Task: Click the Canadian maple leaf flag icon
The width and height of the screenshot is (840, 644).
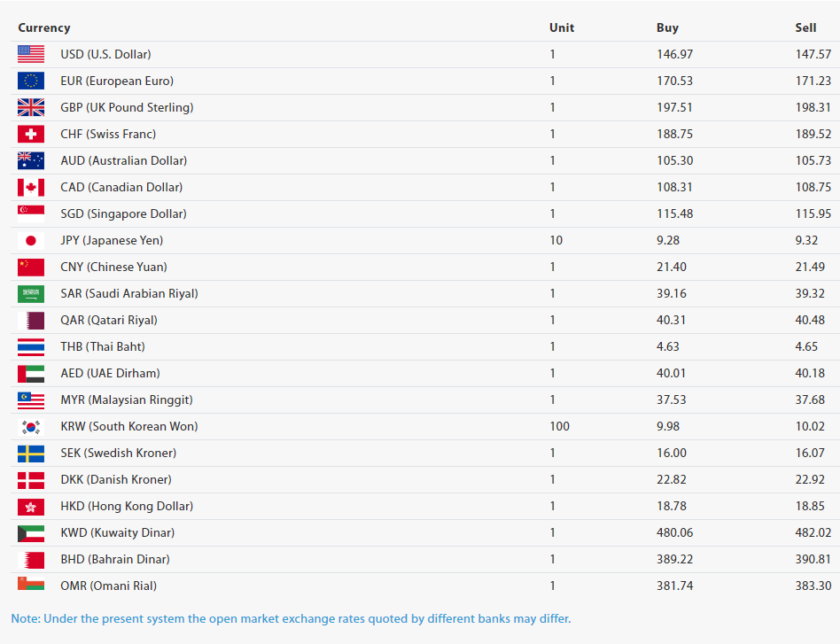Action: coord(31,187)
